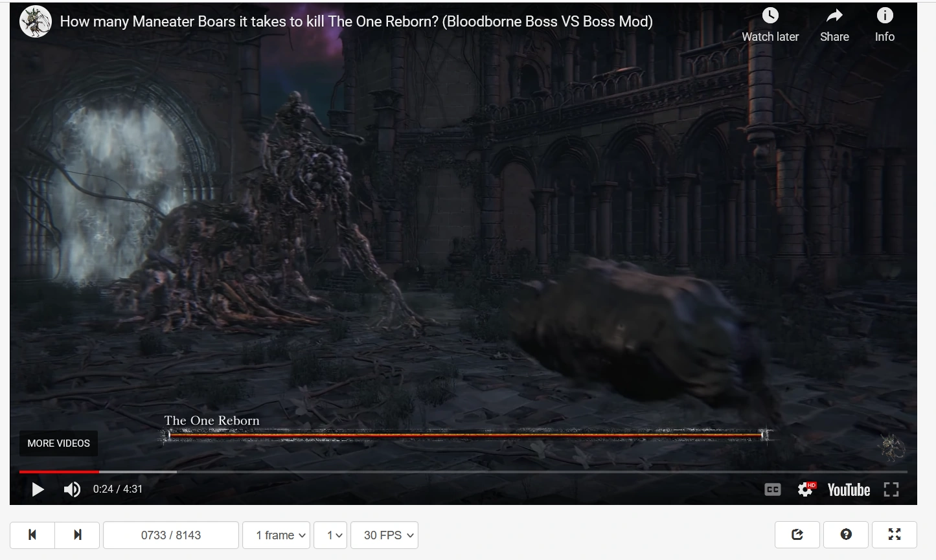Show video Info panel

pyautogui.click(x=885, y=25)
